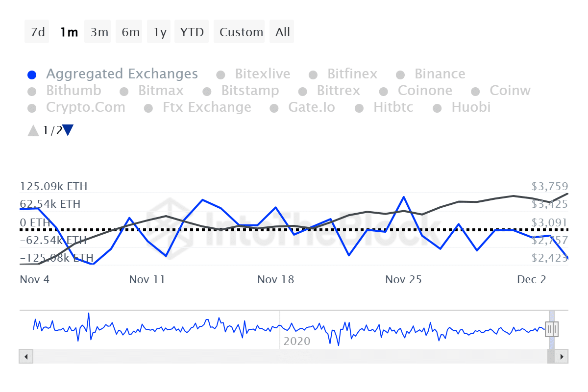Select the 7d time range
This screenshot has width=588, height=392.
(37, 32)
